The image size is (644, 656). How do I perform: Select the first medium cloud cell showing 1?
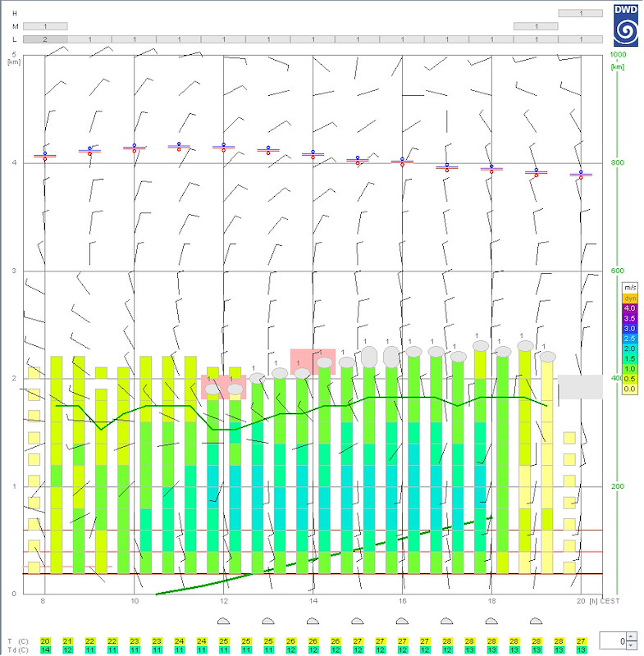[45, 26]
